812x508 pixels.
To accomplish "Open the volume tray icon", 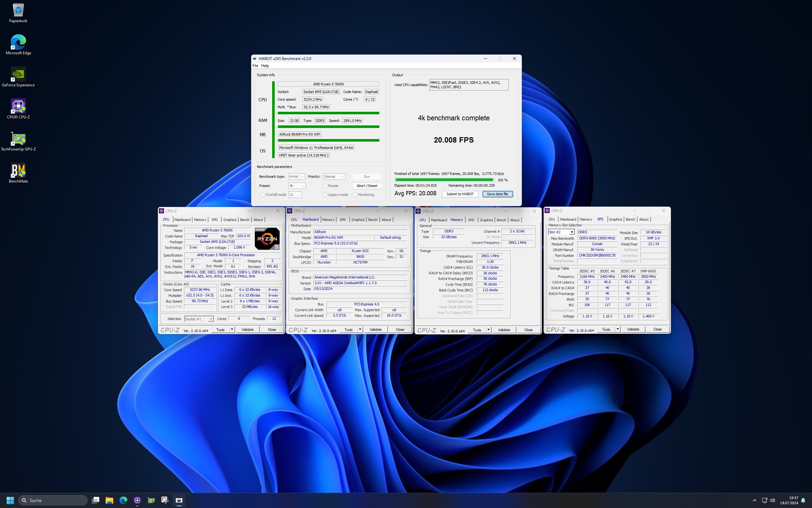I will pos(772,500).
